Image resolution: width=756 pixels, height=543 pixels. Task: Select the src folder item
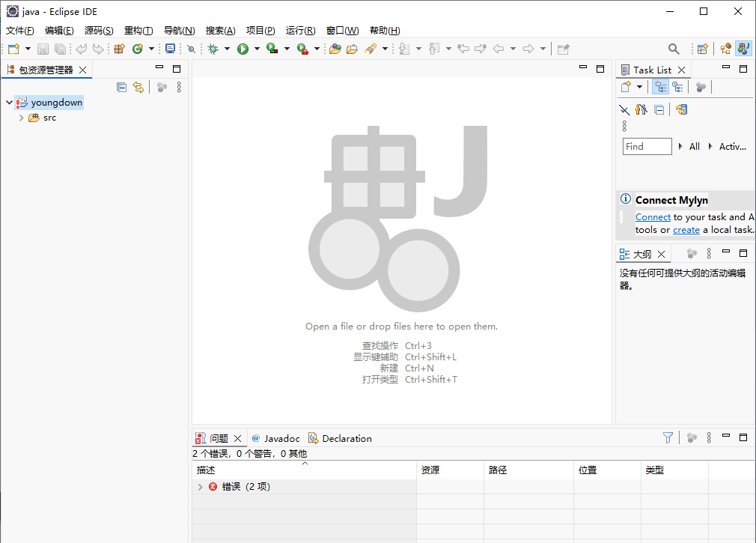43,118
